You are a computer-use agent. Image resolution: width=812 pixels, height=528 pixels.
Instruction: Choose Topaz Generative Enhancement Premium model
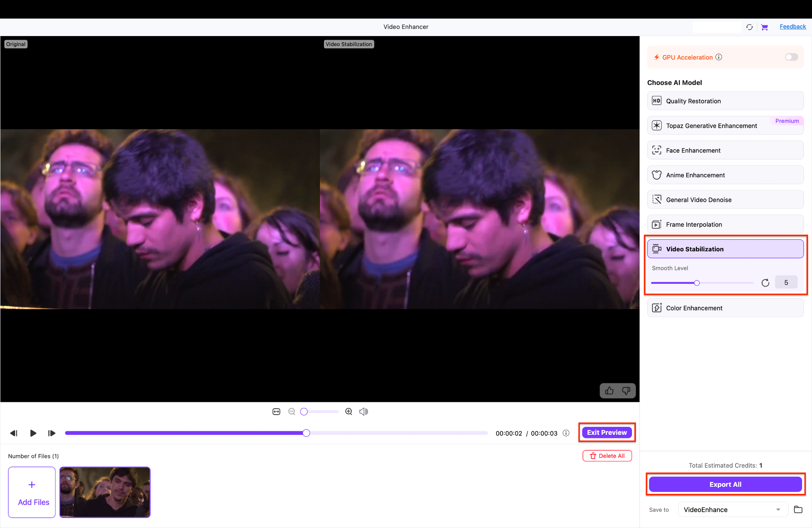pos(725,125)
